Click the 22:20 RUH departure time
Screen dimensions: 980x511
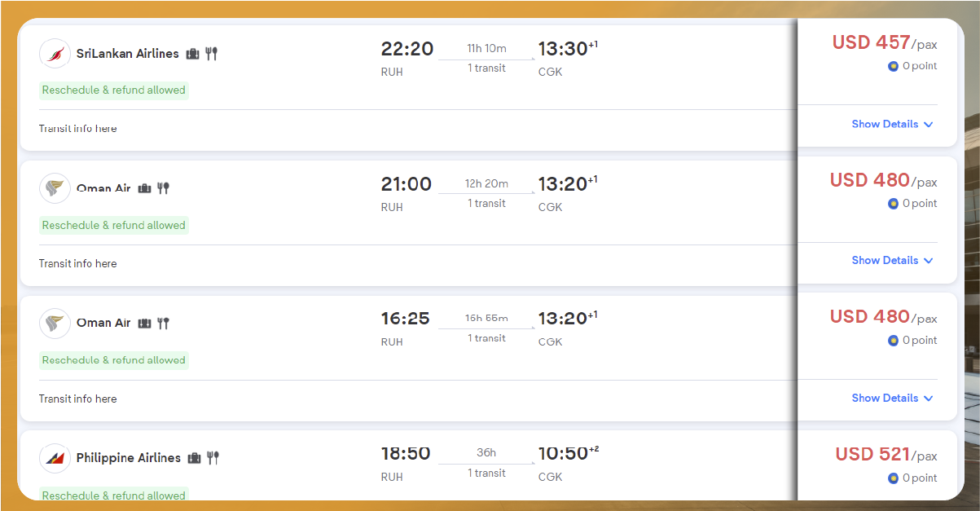pyautogui.click(x=407, y=49)
